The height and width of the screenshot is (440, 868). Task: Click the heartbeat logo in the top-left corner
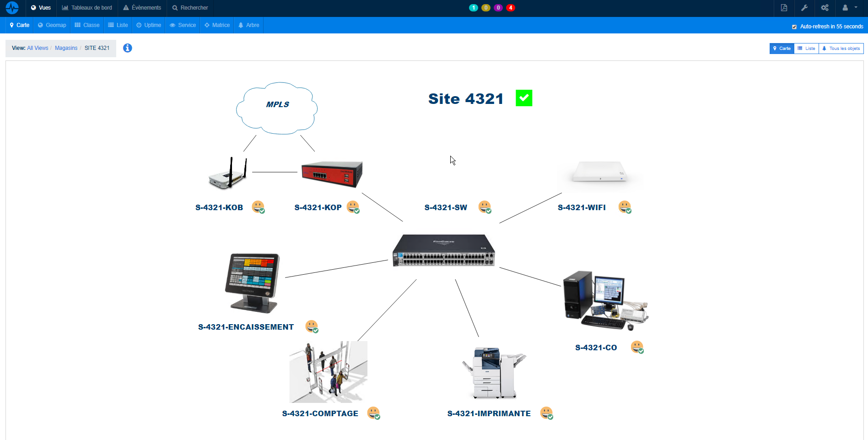point(12,8)
